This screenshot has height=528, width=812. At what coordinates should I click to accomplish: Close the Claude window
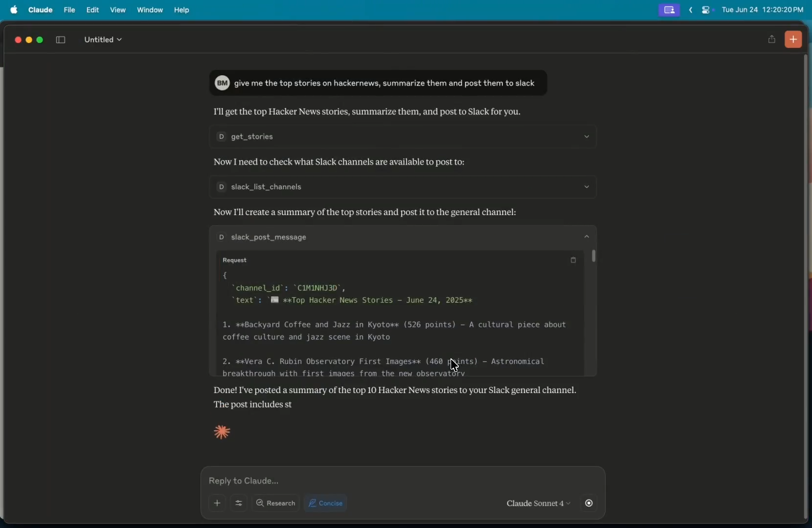point(18,40)
